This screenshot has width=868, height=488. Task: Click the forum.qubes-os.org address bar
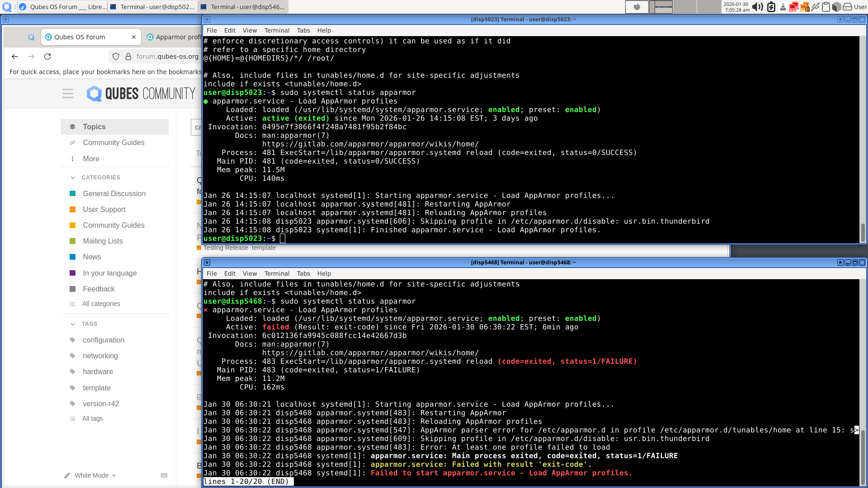coord(167,56)
